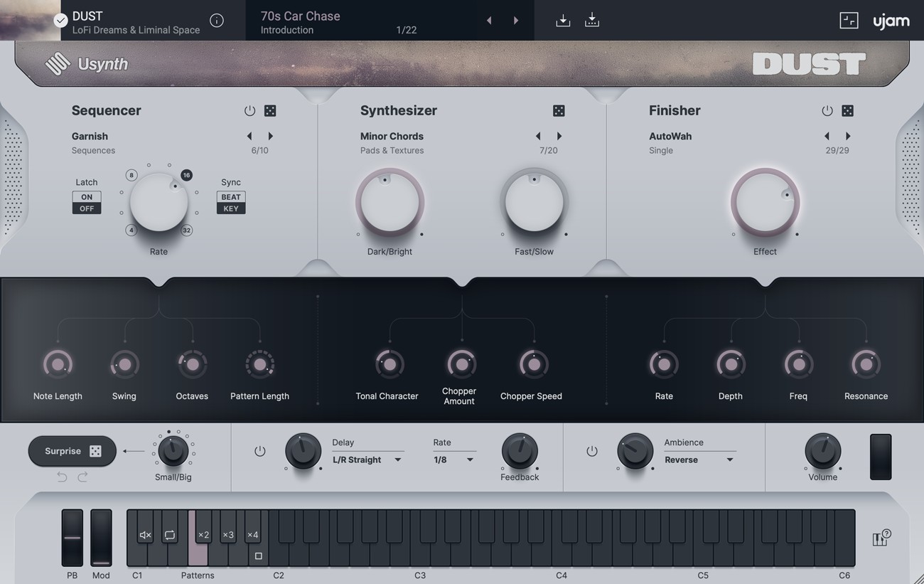Open the DUST preset info panel

coord(217,21)
